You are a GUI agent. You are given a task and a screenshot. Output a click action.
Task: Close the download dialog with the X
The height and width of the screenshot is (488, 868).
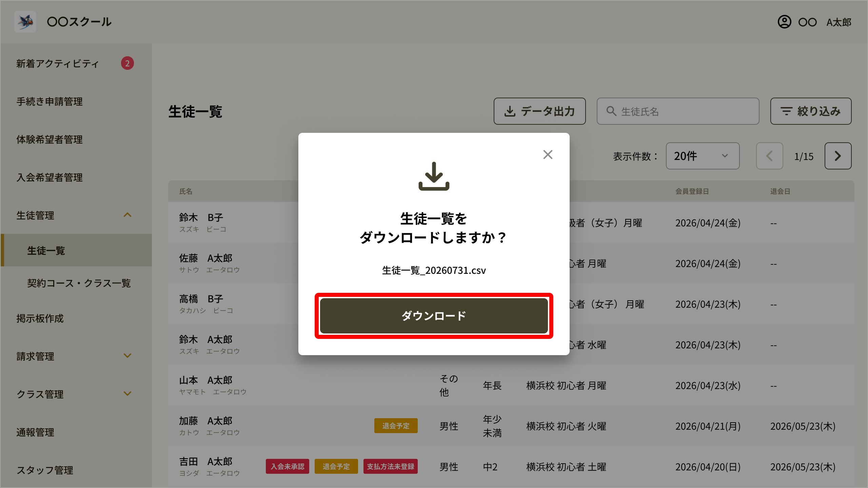(548, 155)
